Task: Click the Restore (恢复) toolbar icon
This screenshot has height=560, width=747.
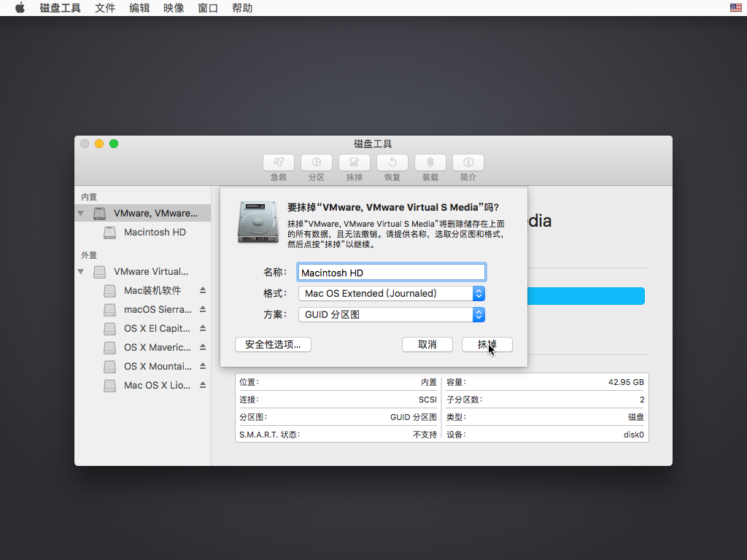Action: click(x=392, y=163)
